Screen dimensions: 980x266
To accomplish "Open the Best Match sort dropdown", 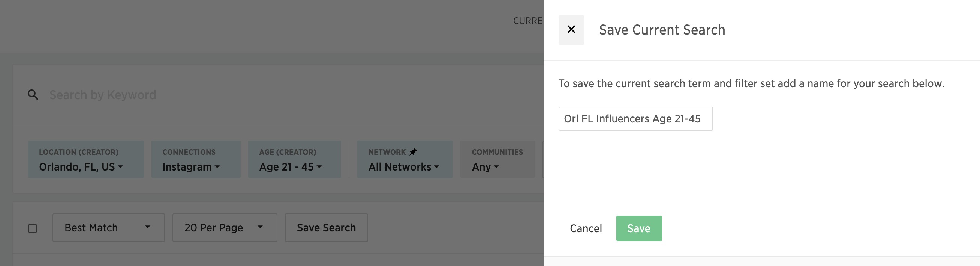I will tap(108, 228).
